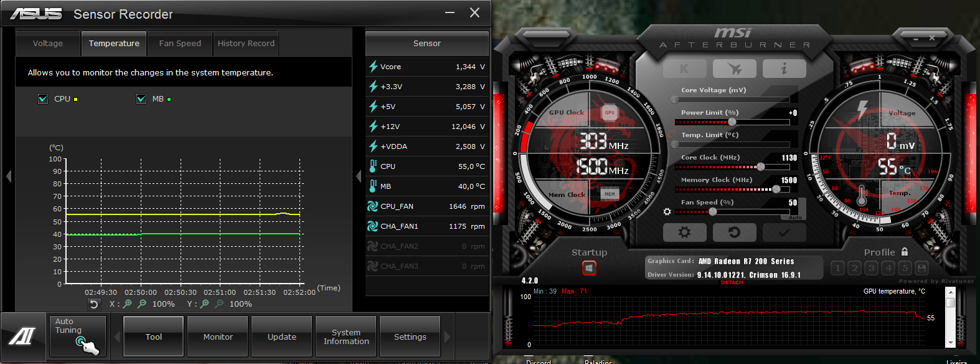Load Afterburner profile slot 2
The height and width of the screenshot is (364, 980).
855,268
